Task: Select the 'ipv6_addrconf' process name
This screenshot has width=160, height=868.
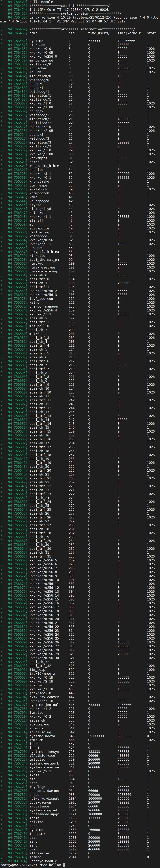Action: tap(42, 299)
